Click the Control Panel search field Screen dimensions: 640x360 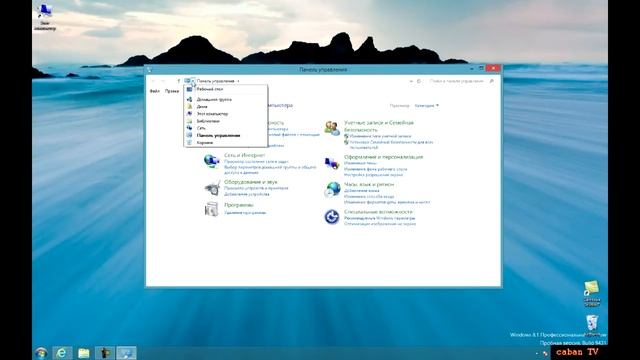457,81
